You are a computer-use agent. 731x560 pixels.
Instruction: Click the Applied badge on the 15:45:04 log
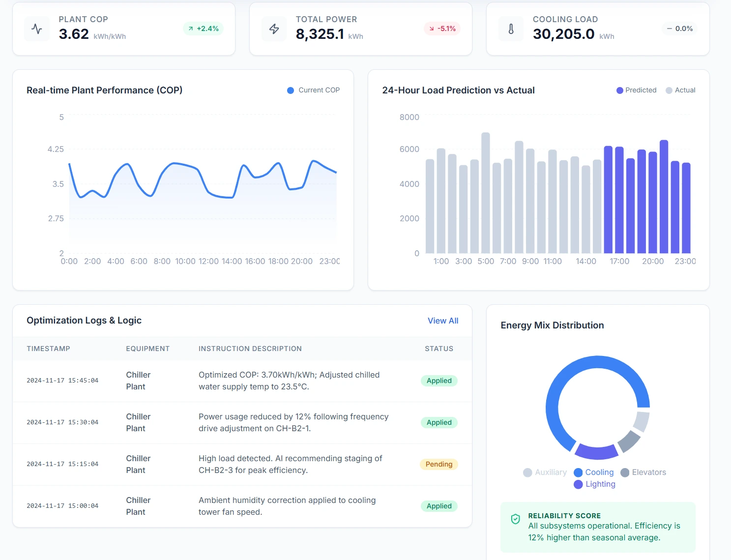click(x=439, y=381)
